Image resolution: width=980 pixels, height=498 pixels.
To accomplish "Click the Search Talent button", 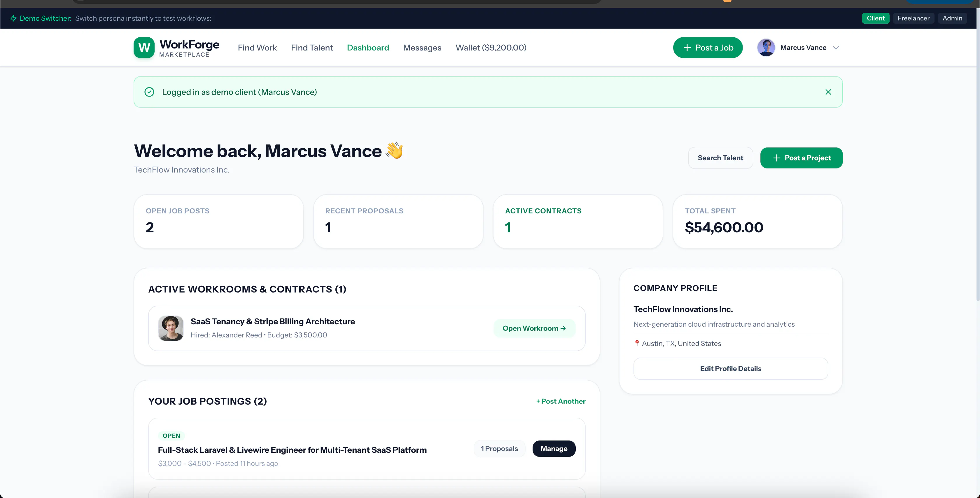I will pos(720,158).
